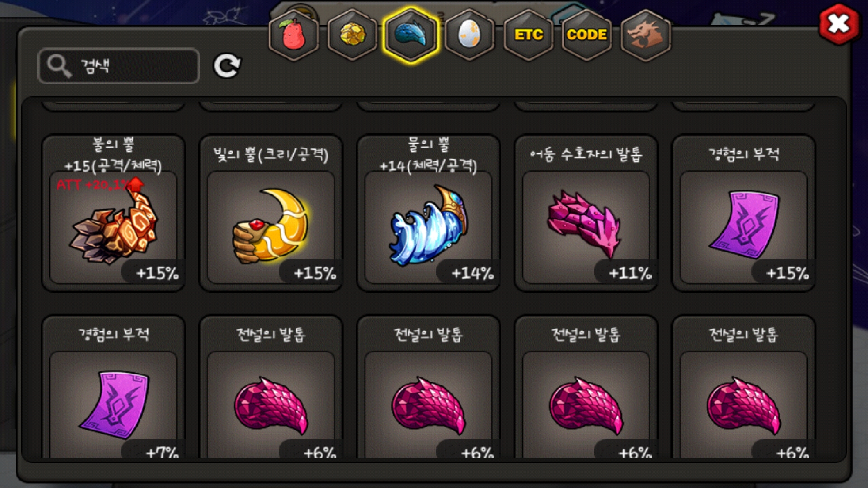Pick the purple experience talisman +15% item
This screenshot has width=868, height=488.
pos(744,213)
